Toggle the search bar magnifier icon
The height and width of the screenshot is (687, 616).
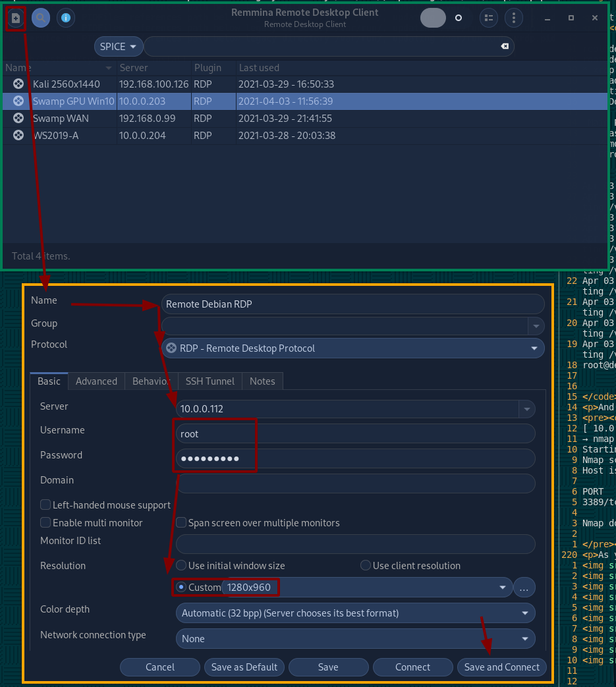pos(41,18)
